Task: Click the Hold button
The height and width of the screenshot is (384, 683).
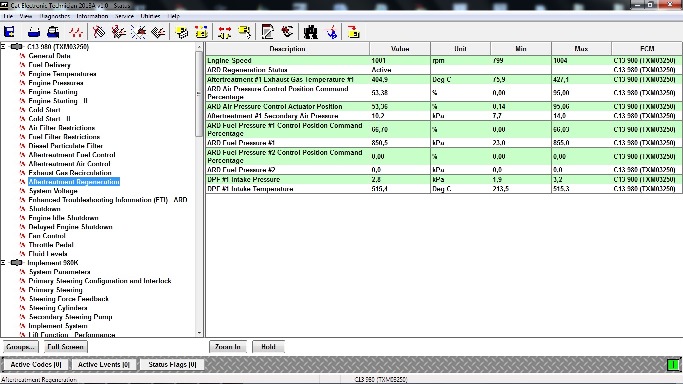Action: pos(268,347)
